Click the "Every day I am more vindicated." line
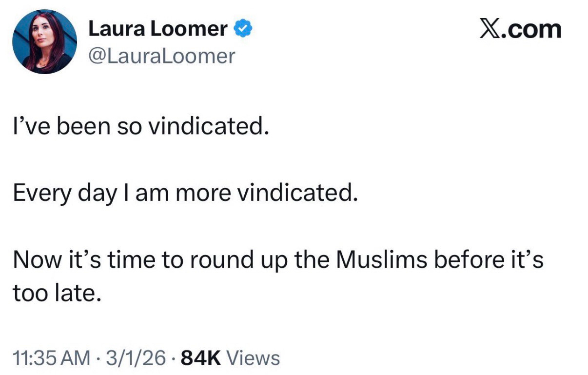Image resolution: width=588 pixels, height=375 pixels. click(185, 194)
